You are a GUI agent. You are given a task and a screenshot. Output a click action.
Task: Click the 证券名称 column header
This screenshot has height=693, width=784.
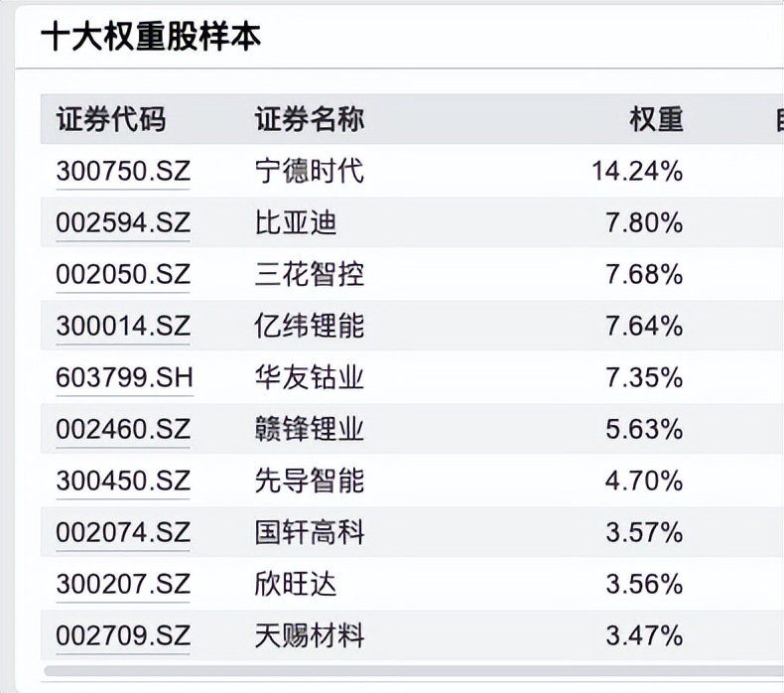click(x=310, y=120)
